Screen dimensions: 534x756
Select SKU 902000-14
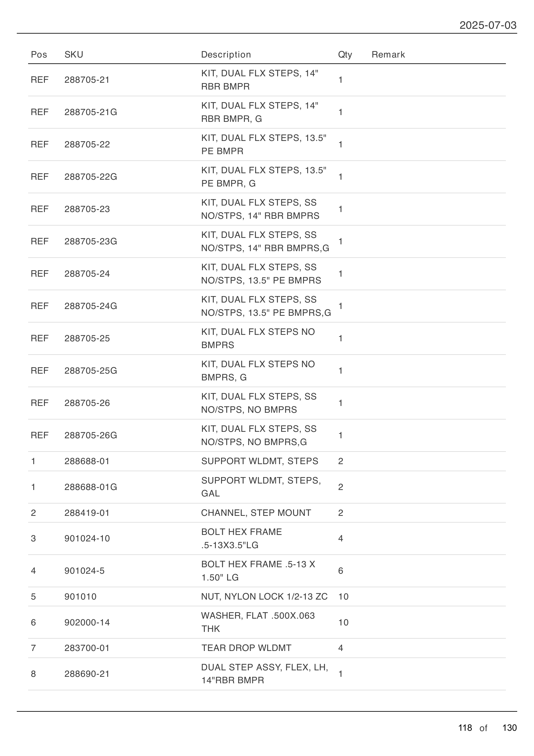[x=87, y=622]
